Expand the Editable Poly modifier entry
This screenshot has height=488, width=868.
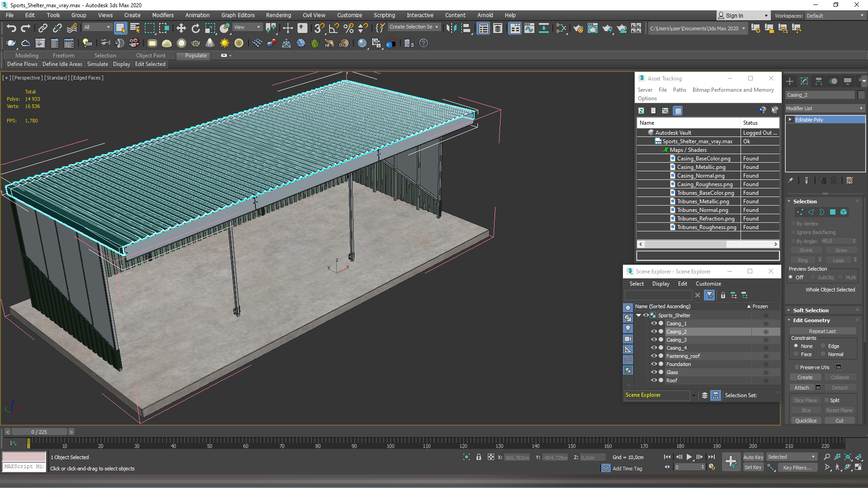click(790, 120)
